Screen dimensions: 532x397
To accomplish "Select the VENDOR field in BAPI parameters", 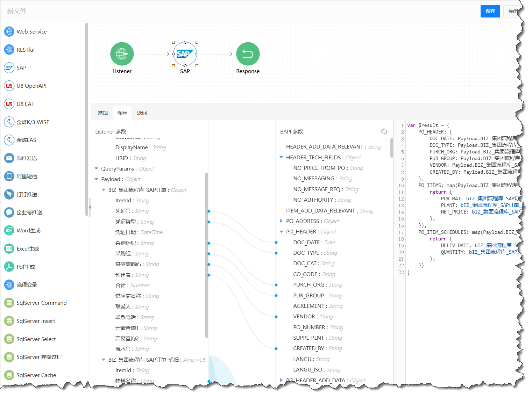I will tap(304, 317).
